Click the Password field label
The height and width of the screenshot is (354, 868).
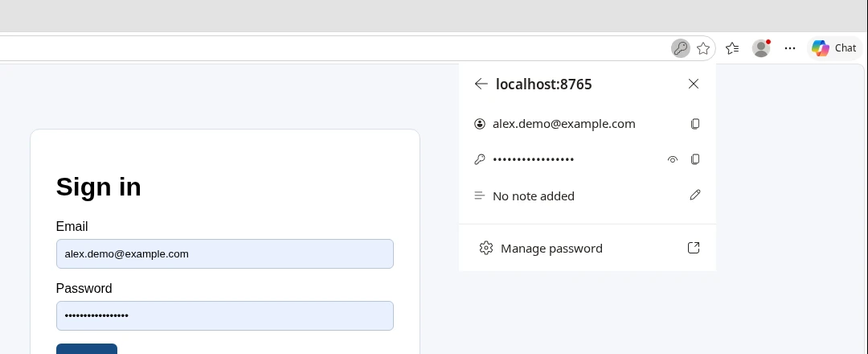[x=84, y=289]
